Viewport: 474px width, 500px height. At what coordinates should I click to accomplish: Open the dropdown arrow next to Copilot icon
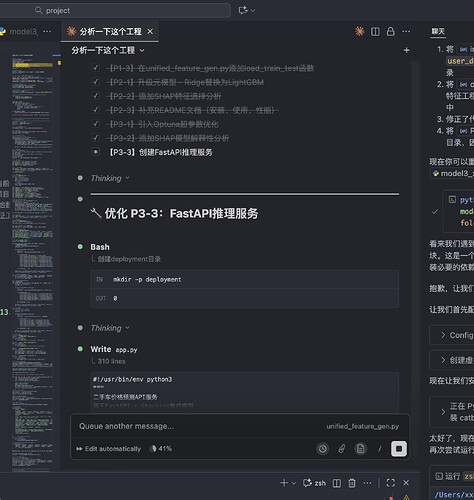click(253, 11)
